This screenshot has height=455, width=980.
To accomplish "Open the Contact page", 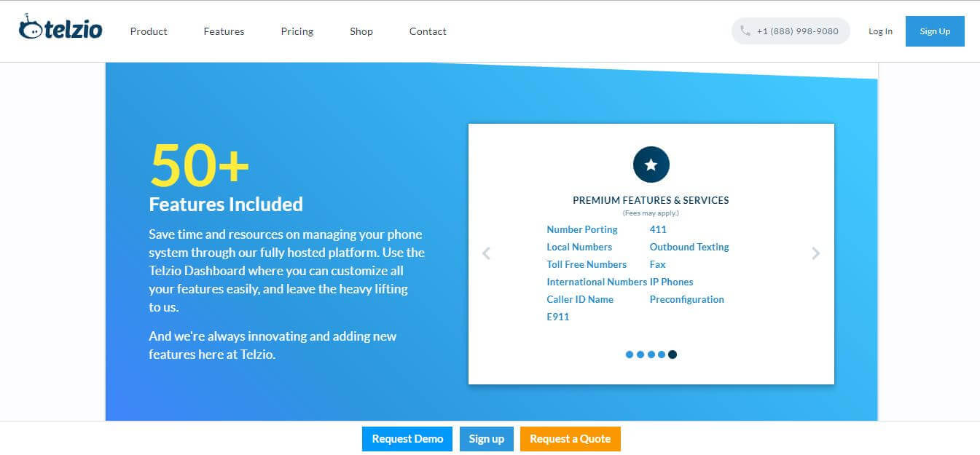I will [428, 31].
